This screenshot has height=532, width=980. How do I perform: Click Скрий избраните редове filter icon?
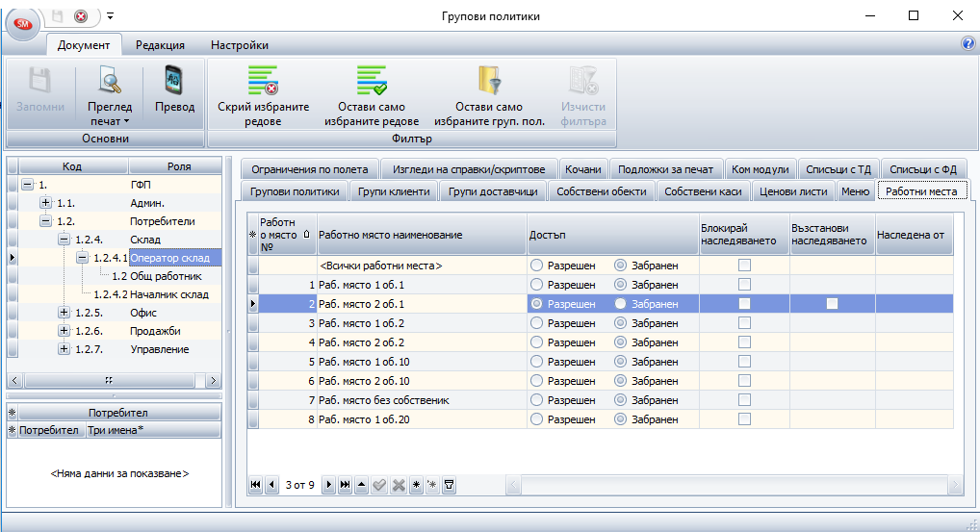(x=263, y=81)
